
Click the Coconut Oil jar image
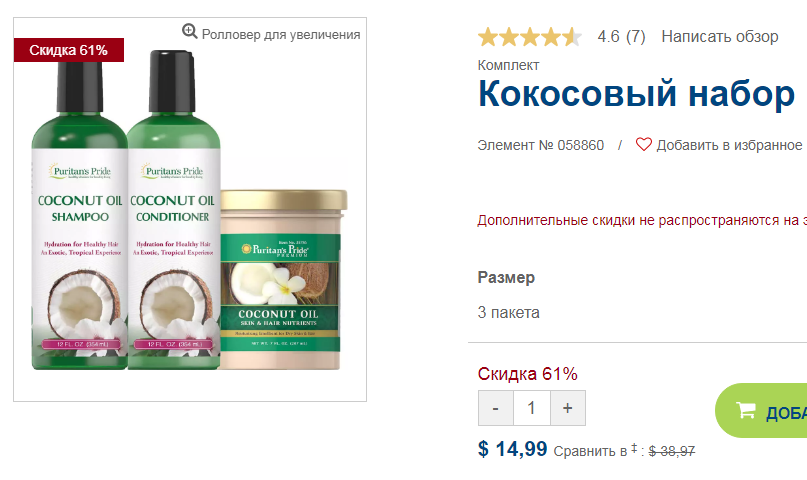pos(284,279)
